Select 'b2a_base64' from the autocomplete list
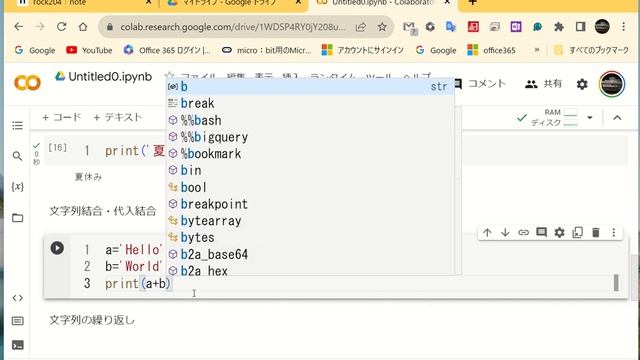The image size is (640, 360). (x=310, y=254)
